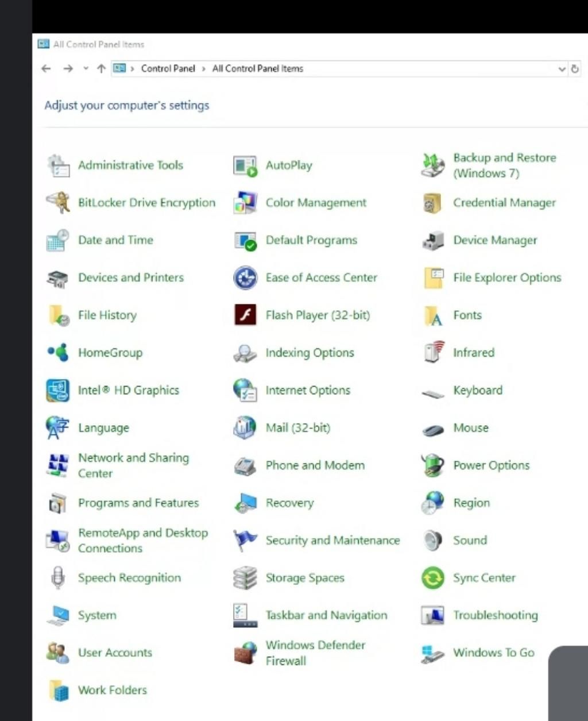Click the Flash Player icon
This screenshot has width=588, height=721.
(245, 315)
